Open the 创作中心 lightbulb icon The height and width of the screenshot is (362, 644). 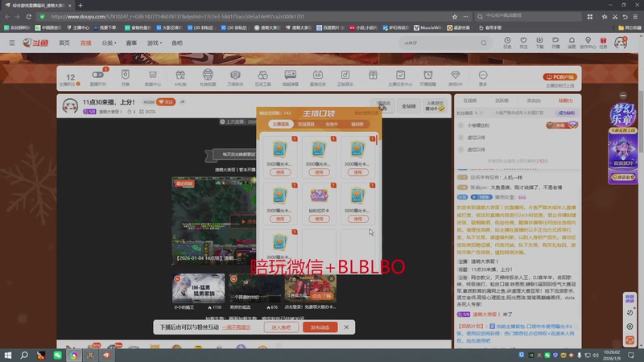pyautogui.click(x=588, y=43)
